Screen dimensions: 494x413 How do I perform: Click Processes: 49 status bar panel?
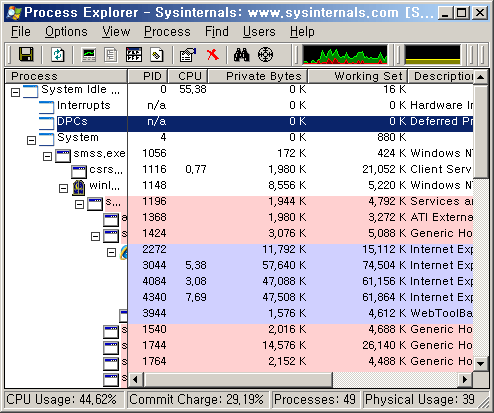pos(316,399)
